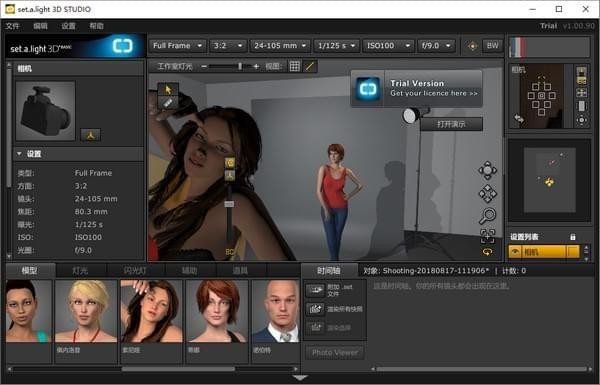Toggle eye visibility for 相机 set list item

click(515, 252)
